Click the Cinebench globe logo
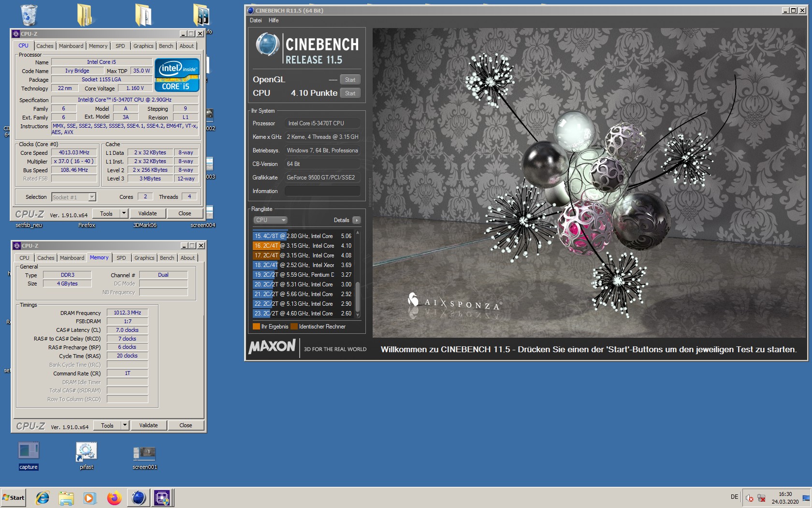This screenshot has width=812, height=508. [267, 45]
